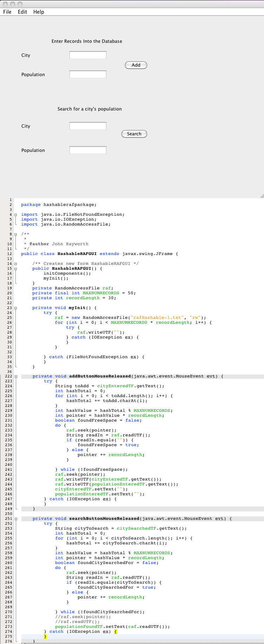264x644 pixels.
Task: Click the City field in the search section
Action: click(x=88, y=126)
